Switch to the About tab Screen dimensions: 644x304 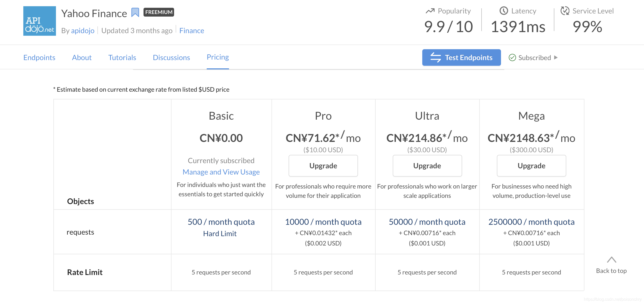82,57
